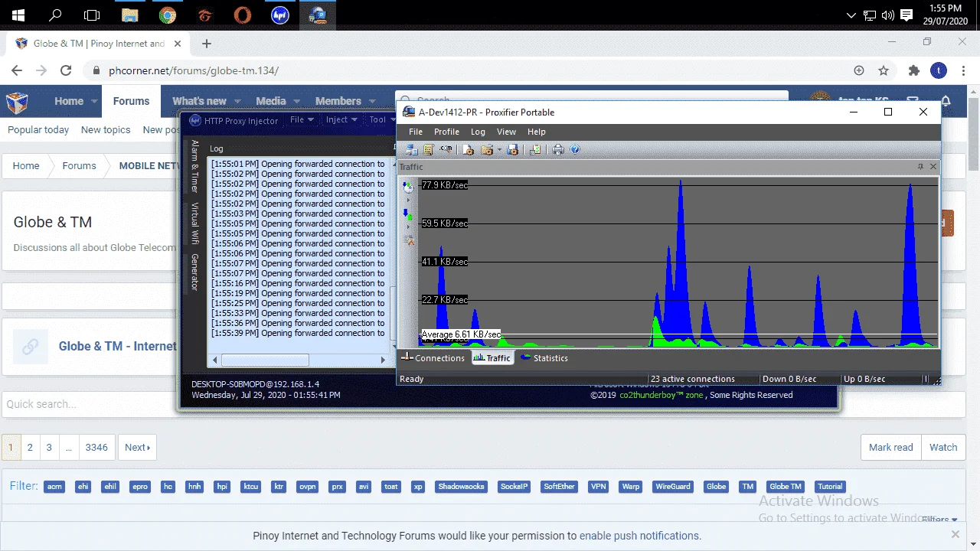Select the Traffic tab in Proxifier
The height and width of the screenshot is (551, 980).
492,358
